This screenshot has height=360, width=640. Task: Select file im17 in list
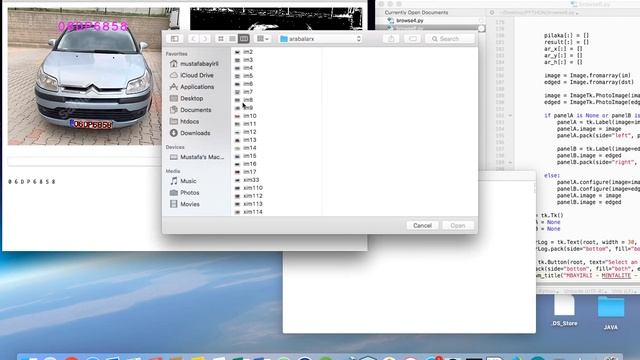click(x=246, y=172)
